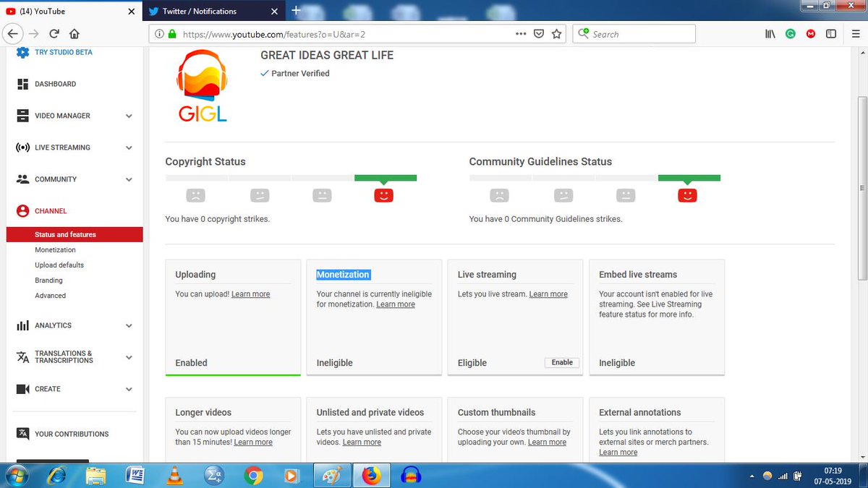Click the Try Studio Beta gear icon
Image resolution: width=868 pixels, height=488 pixels.
coord(22,52)
